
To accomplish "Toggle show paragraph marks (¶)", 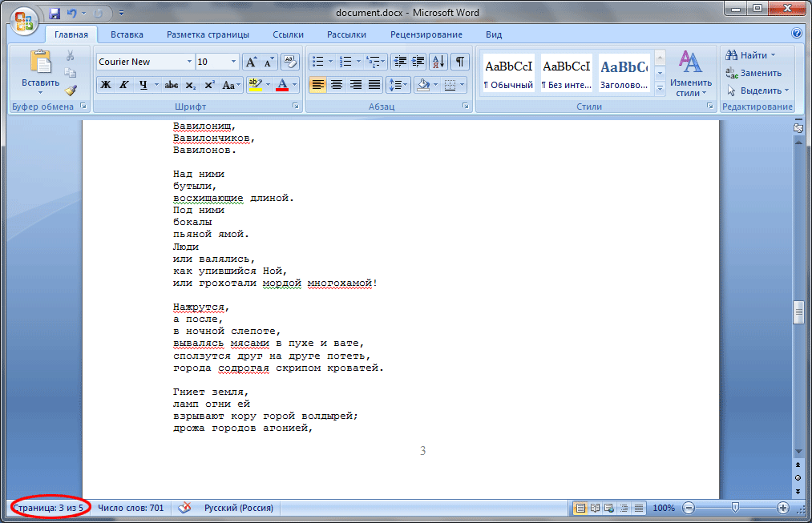I will click(459, 62).
